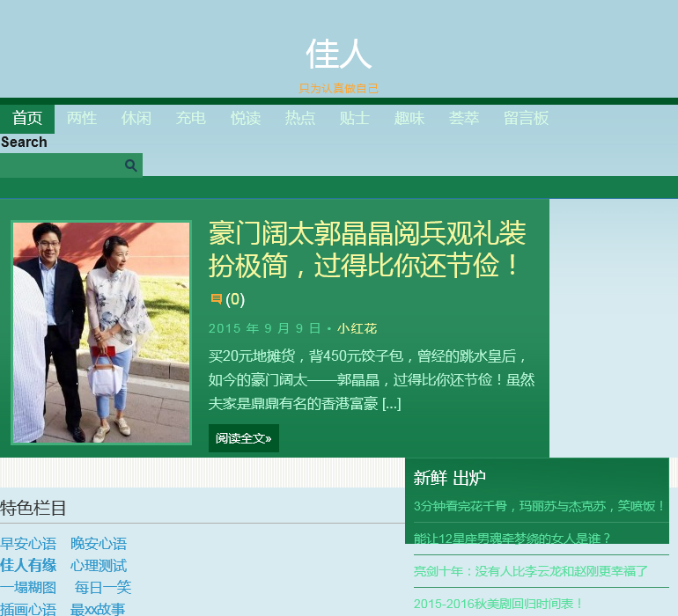Click the (0) comments count link
The width and height of the screenshot is (678, 616).
(235, 299)
